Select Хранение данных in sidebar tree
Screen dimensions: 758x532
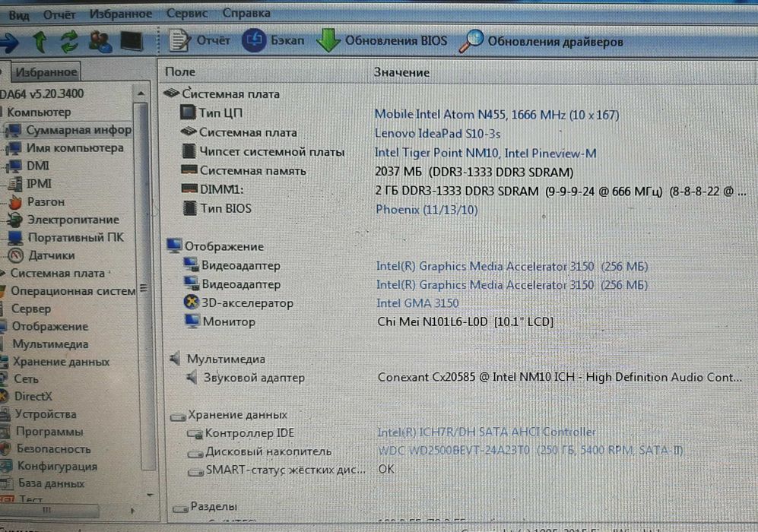click(x=61, y=362)
